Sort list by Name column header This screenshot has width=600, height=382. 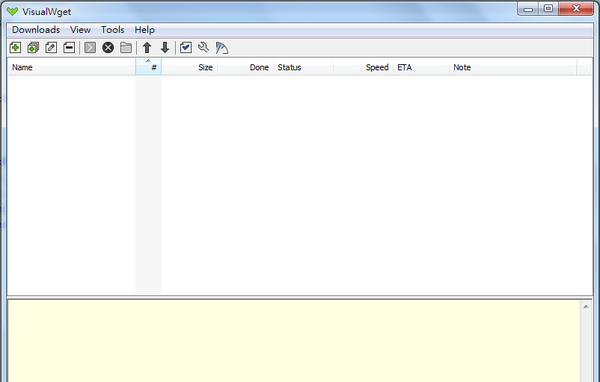click(72, 67)
